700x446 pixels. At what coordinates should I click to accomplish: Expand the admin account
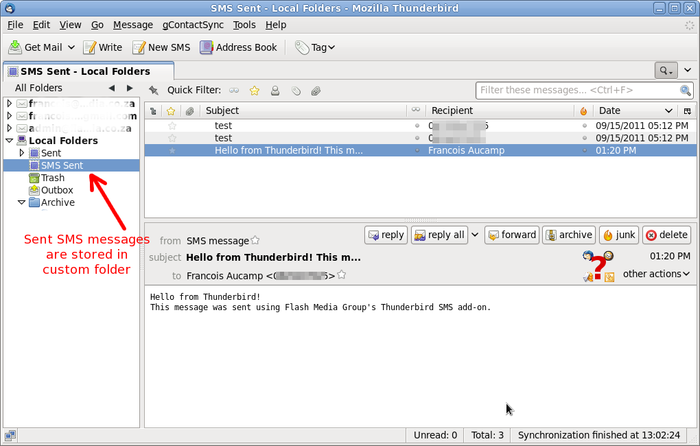point(9,129)
